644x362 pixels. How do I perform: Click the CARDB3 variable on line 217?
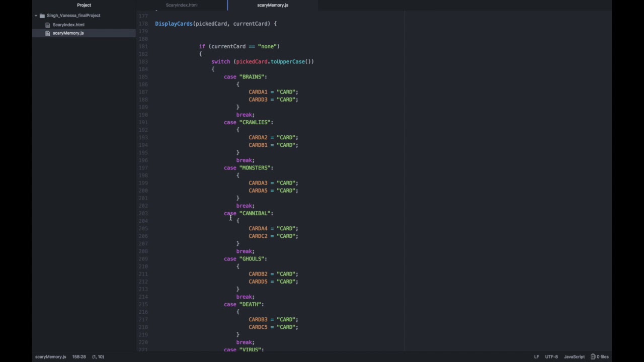[258, 319]
